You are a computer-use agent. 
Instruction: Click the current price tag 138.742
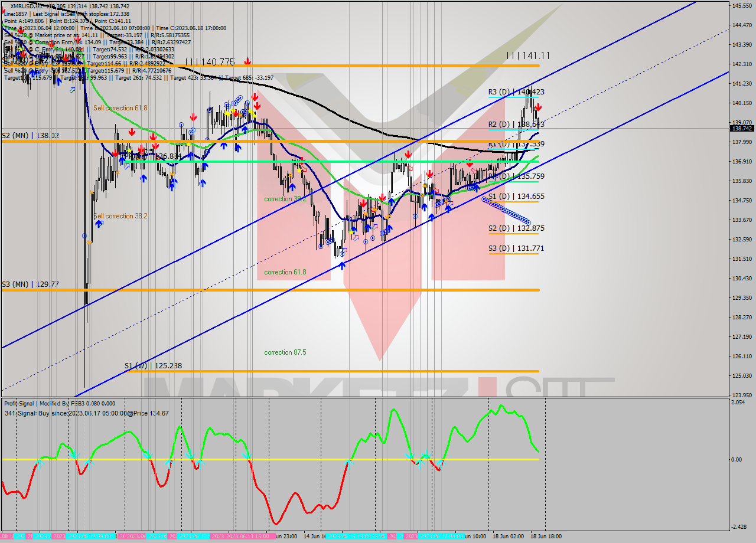point(742,128)
